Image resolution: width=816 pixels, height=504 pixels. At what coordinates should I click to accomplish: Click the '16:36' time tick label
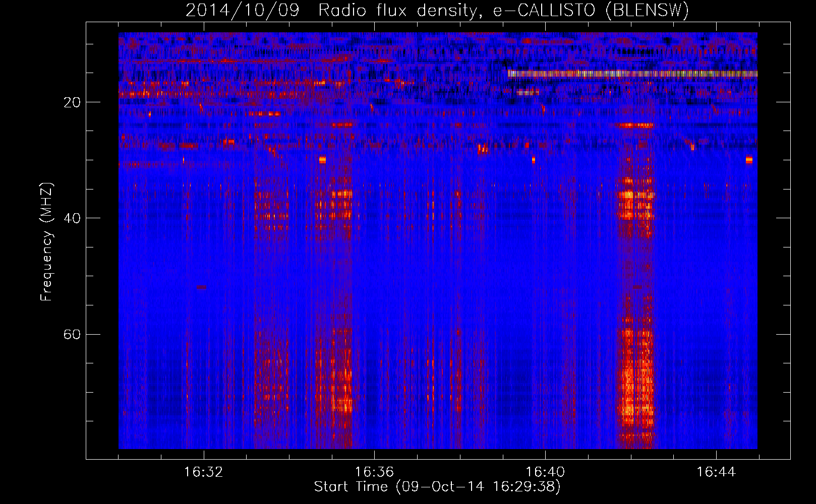(374, 472)
